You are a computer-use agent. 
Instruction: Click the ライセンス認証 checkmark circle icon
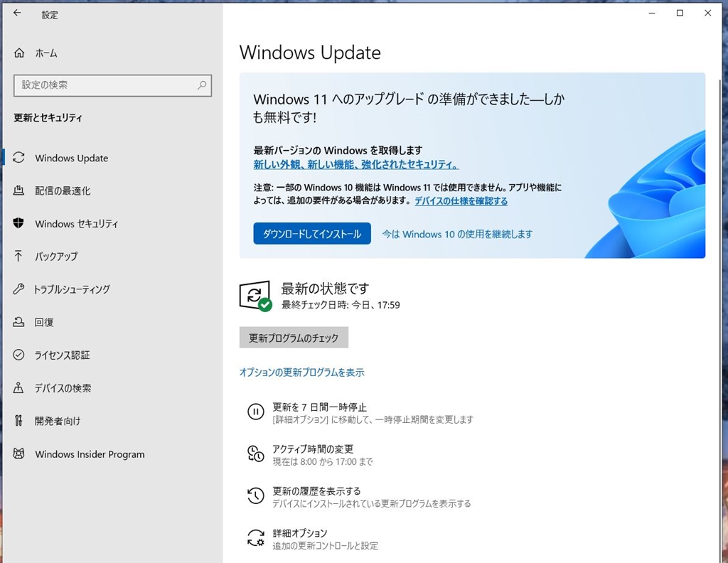click(18, 355)
